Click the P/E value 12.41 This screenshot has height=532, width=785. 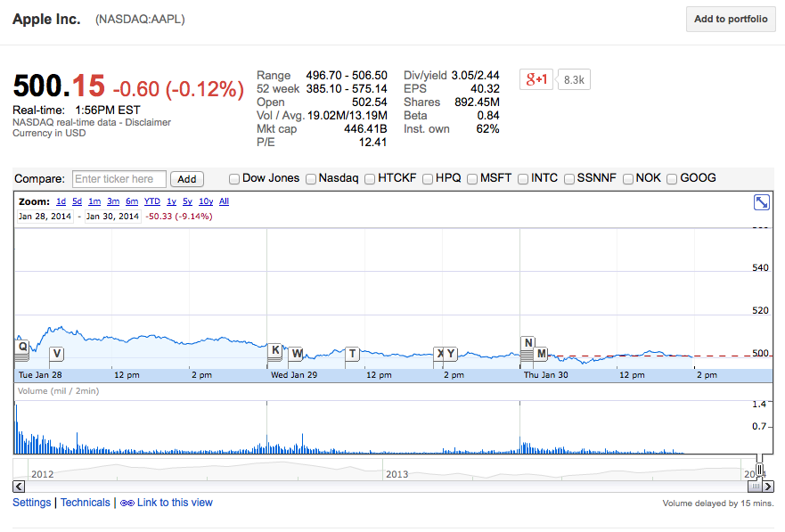pyautogui.click(x=373, y=142)
